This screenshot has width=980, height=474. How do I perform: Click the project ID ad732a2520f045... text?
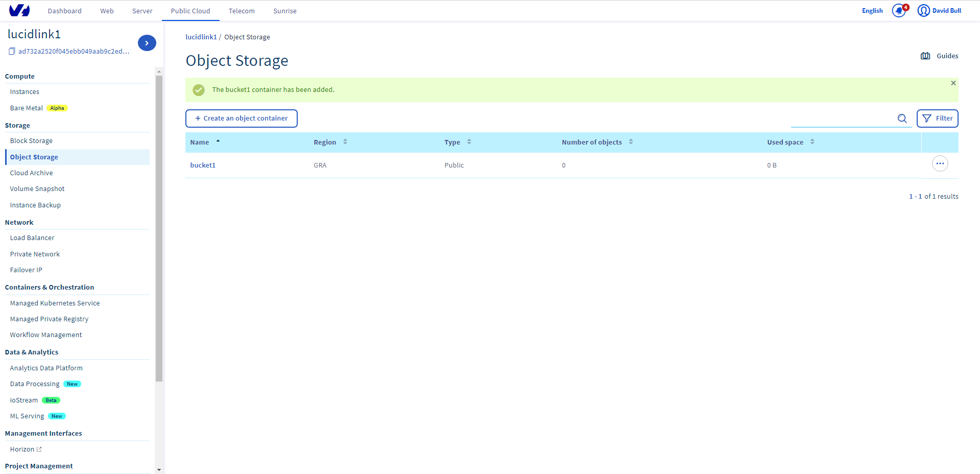pos(74,52)
